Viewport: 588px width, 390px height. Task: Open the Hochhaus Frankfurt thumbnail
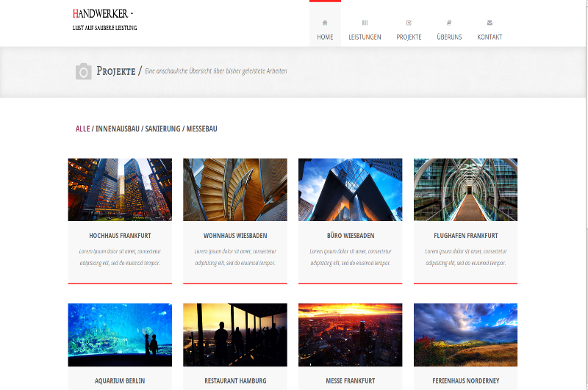coord(120,189)
